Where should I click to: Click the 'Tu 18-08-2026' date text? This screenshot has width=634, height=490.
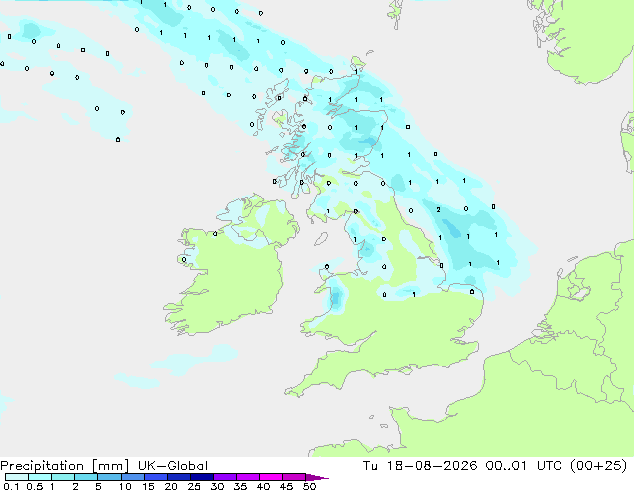[x=419, y=466]
